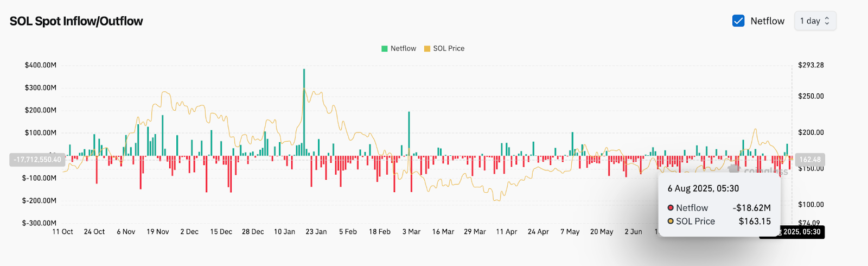Click the yellow SOL Price dot in tooltip

671,221
